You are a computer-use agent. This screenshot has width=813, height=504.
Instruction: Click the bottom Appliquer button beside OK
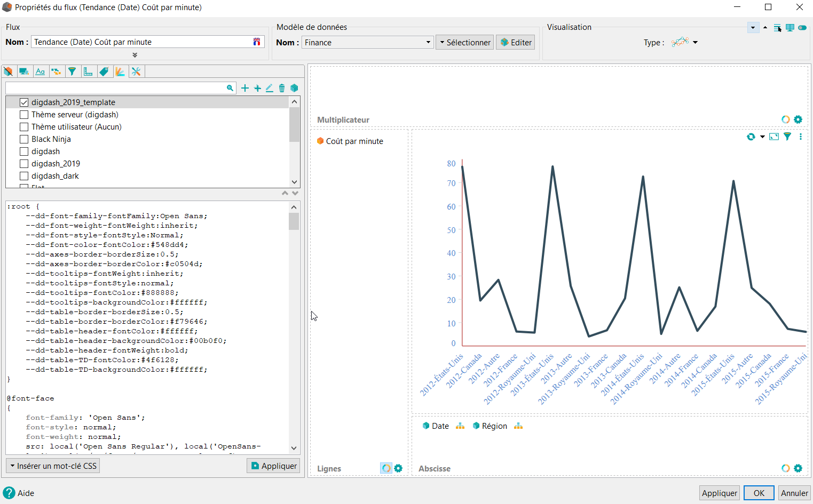[719, 493]
